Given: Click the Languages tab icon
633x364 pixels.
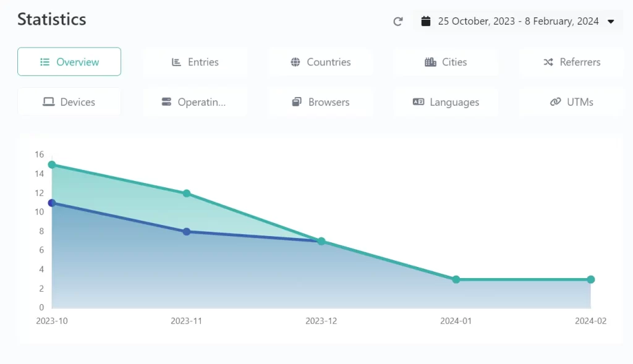Looking at the screenshot, I should coord(418,102).
